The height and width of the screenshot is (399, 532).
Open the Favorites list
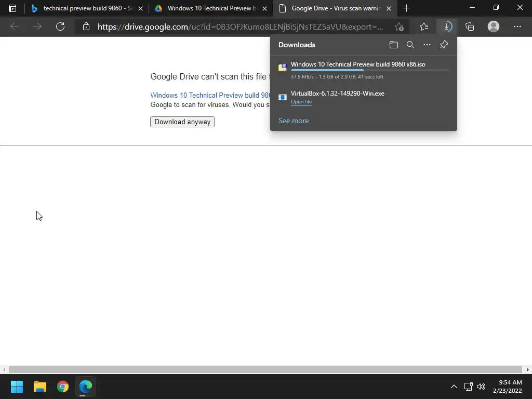tap(424, 26)
